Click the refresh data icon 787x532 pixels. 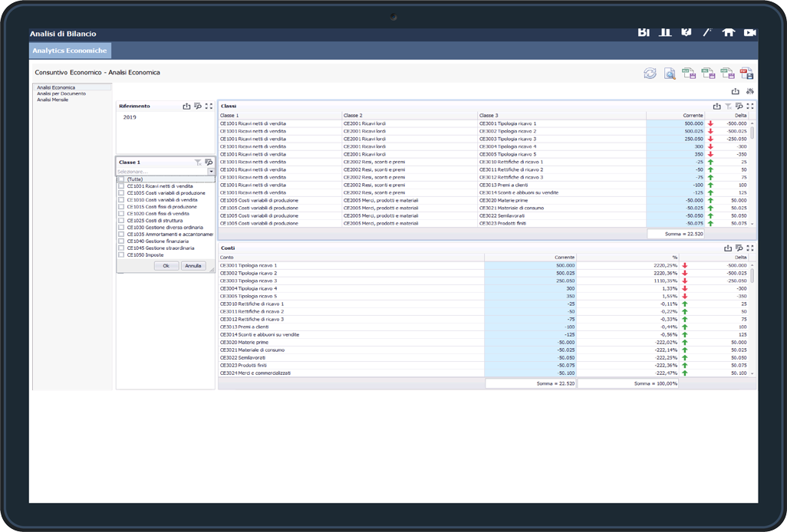pos(650,74)
